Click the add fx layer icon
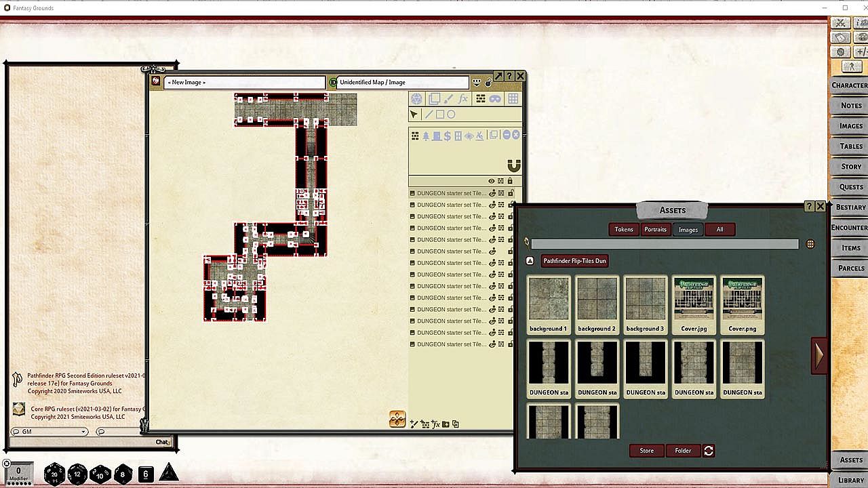This screenshot has height=488, width=868. (x=435, y=424)
